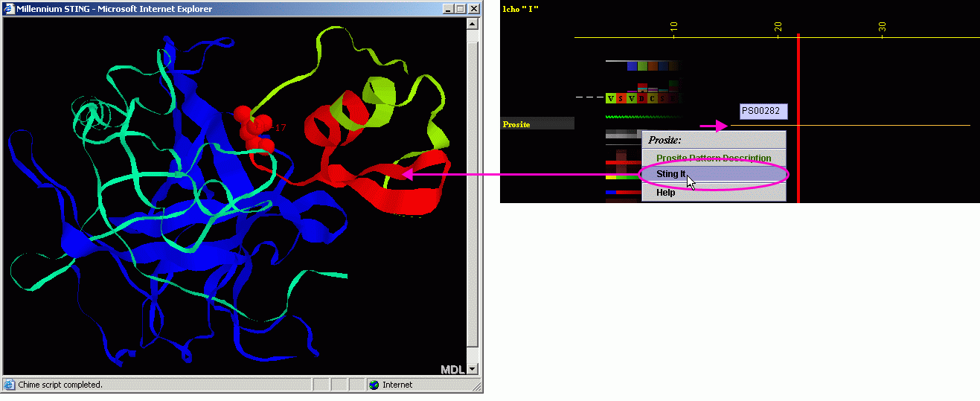This screenshot has height=401, width=980.
Task: Click the Internet Explorer page icon in status bar
Action: [10, 385]
